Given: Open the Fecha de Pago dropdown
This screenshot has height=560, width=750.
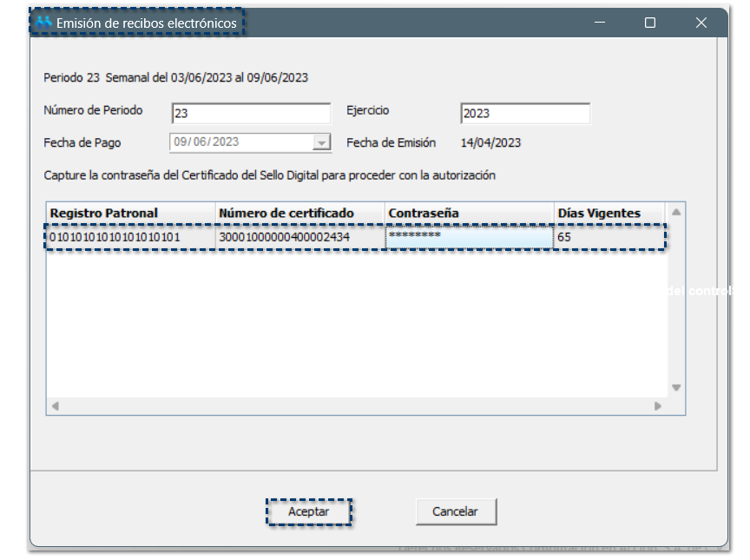Looking at the screenshot, I should coord(322,142).
